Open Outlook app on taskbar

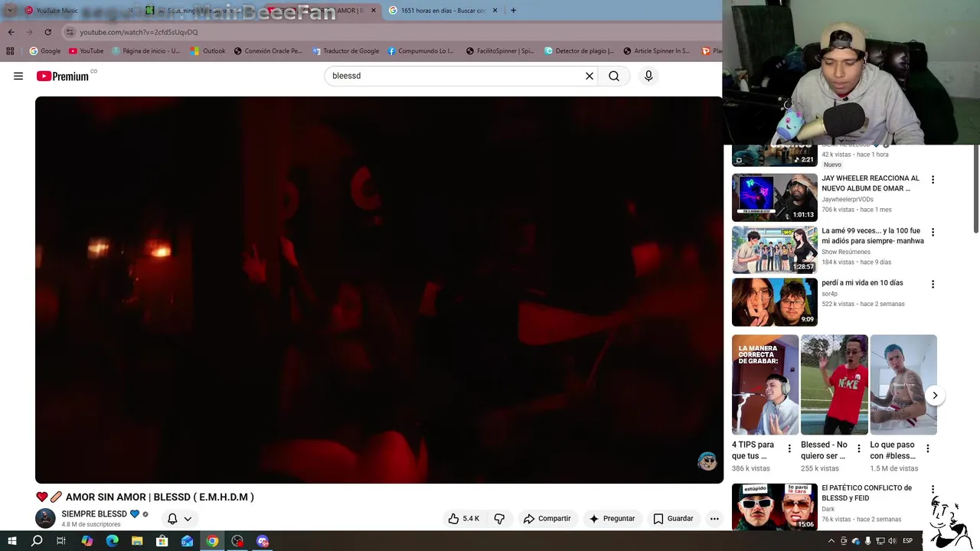188,541
